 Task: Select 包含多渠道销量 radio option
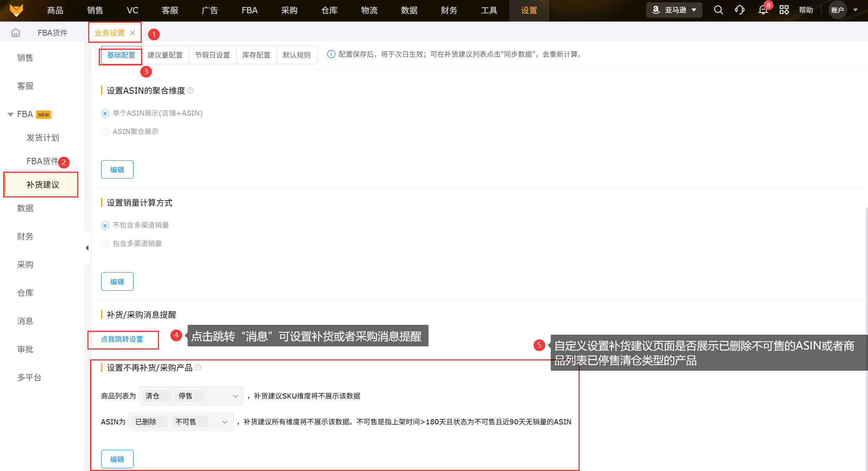click(105, 244)
